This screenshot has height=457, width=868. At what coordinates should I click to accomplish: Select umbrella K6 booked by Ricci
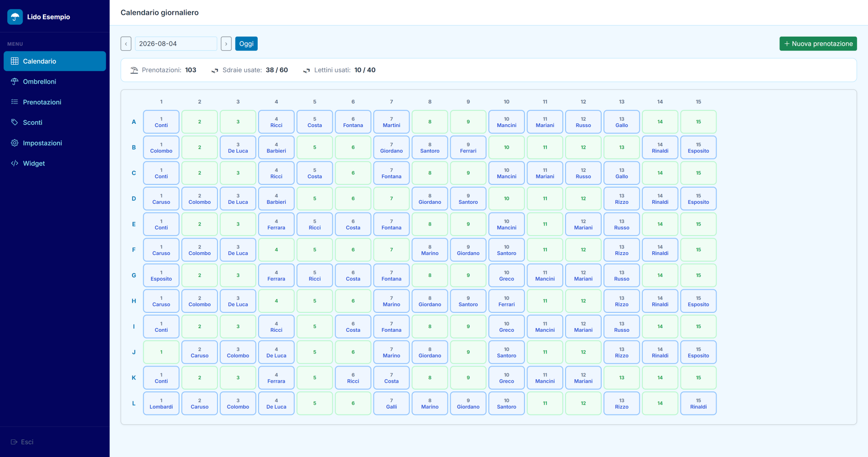pyautogui.click(x=353, y=378)
